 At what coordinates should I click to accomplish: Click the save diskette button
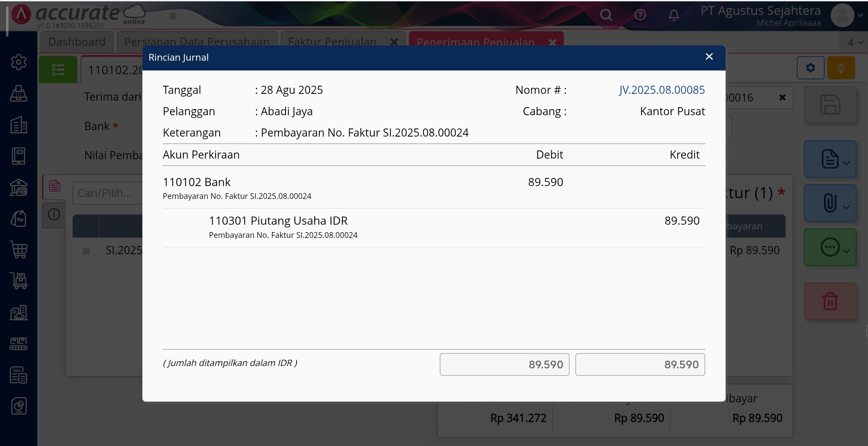pos(830,105)
